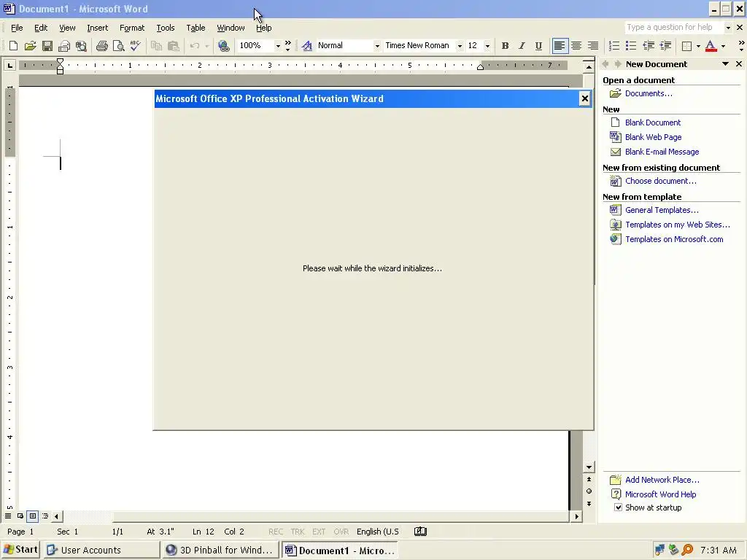Viewport: 747px width, 560px height.
Task: Expand the Border style dropdown arrow
Action: pos(698,46)
